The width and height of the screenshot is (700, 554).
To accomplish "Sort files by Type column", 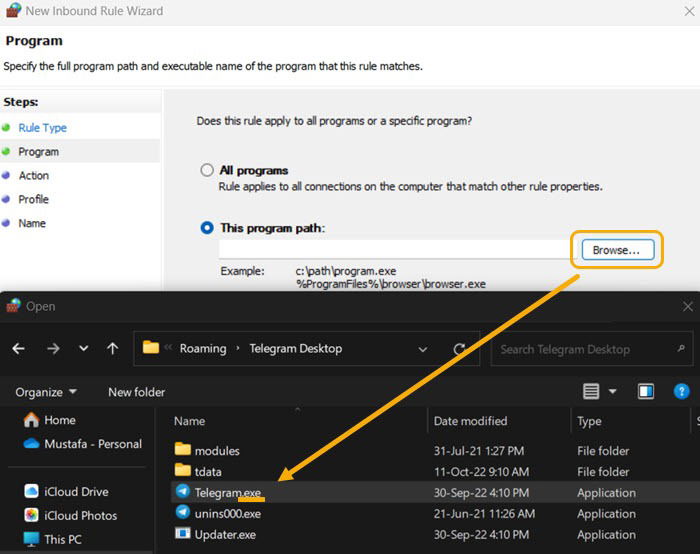I will point(589,421).
